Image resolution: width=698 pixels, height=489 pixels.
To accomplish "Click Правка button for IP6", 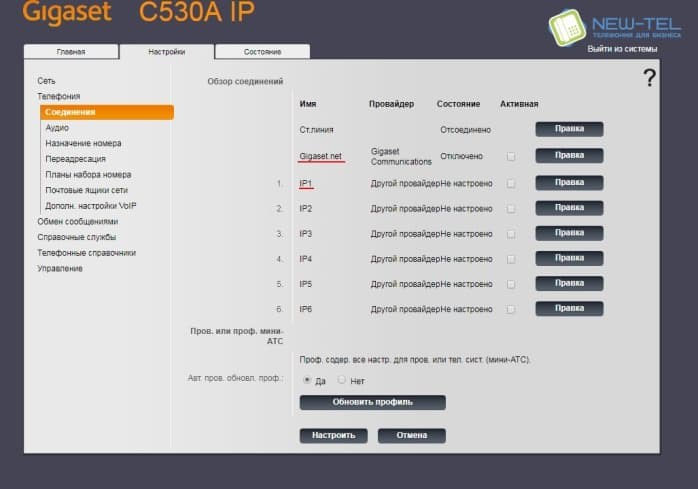I will click(x=569, y=309).
